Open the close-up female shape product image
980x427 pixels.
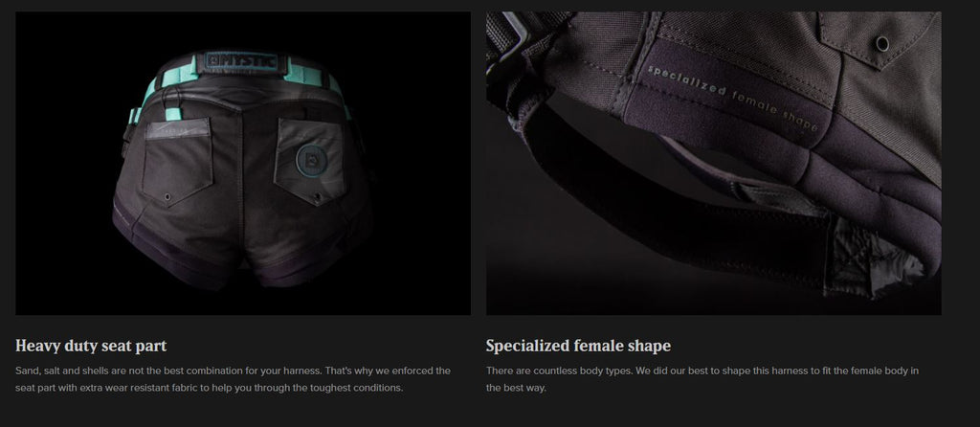pos(714,163)
